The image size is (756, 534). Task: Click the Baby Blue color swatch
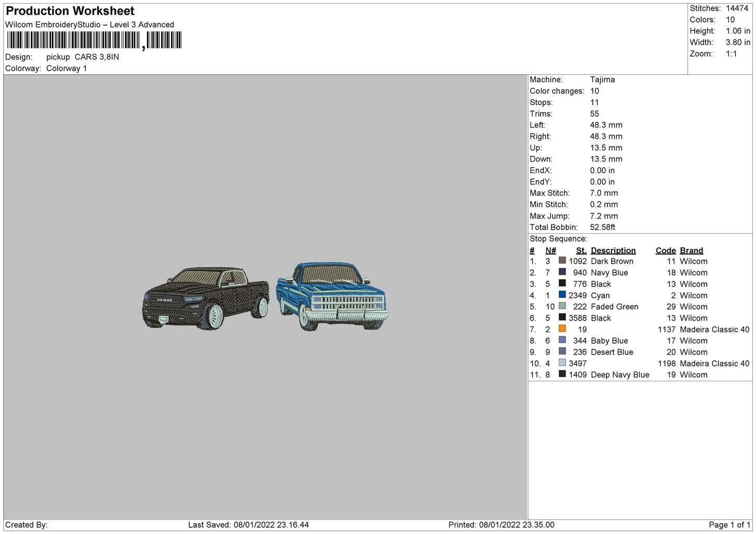coord(562,340)
